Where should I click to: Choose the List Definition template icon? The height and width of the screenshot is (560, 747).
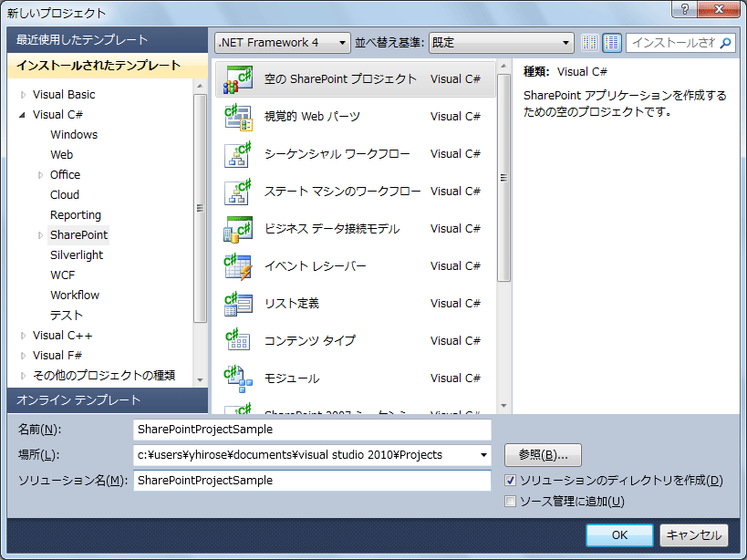pos(238,304)
